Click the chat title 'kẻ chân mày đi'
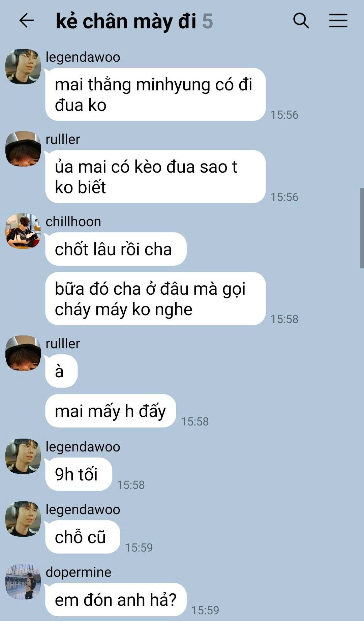The height and width of the screenshot is (621, 364). coord(126,22)
